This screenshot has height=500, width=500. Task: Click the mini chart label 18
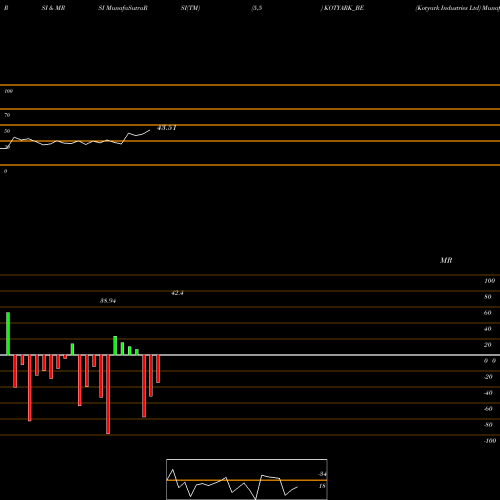(322, 486)
